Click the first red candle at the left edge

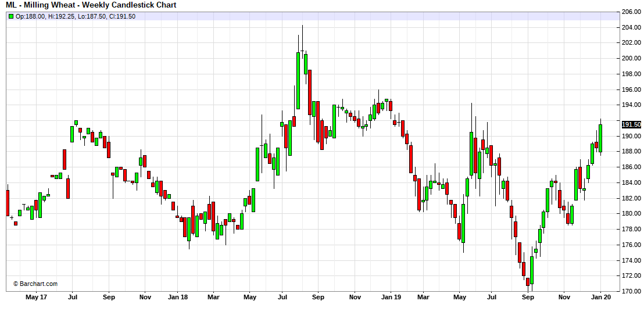click(x=8, y=202)
